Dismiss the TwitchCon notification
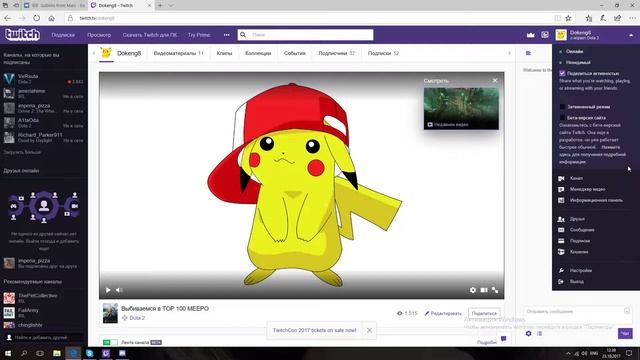640x360 pixels. coord(369,330)
